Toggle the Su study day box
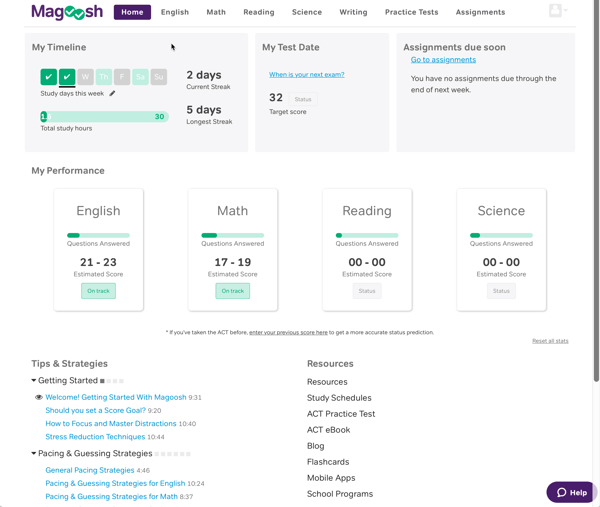 (159, 77)
